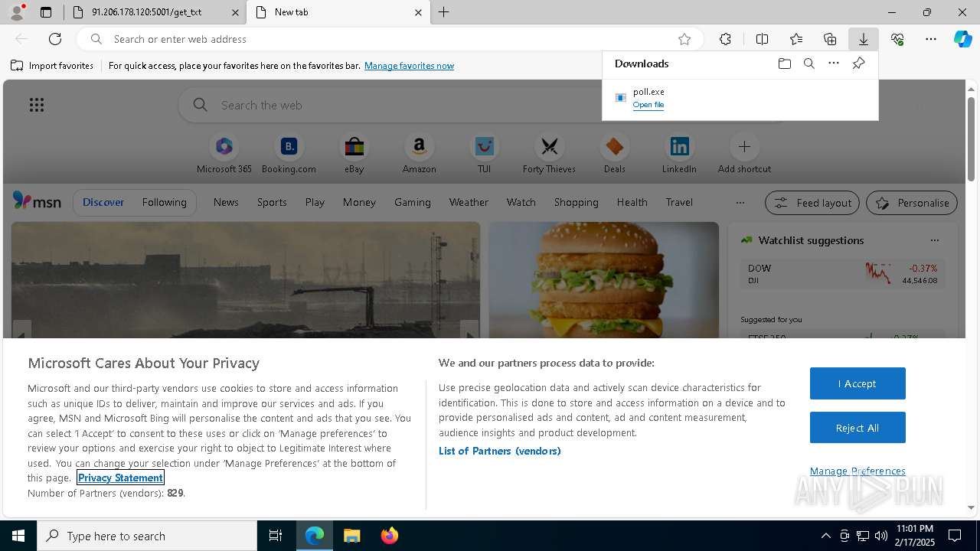Open the Favorites toolbar icon

tap(796, 39)
